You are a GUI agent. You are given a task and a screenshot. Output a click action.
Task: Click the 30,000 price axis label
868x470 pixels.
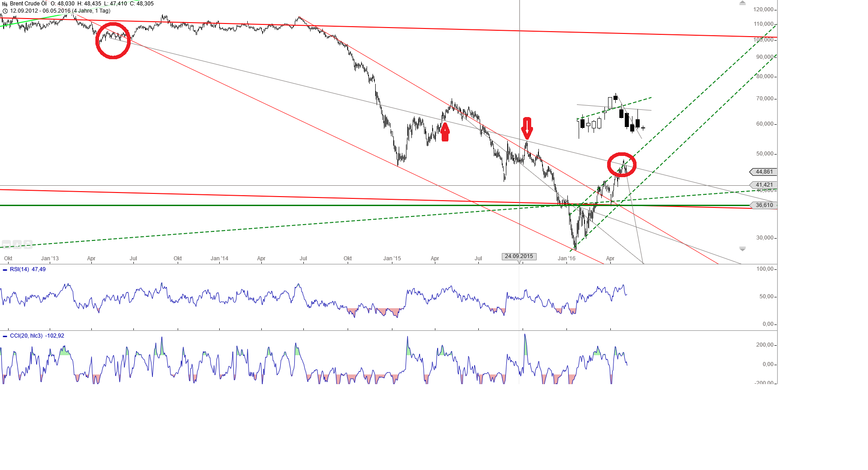pos(765,238)
